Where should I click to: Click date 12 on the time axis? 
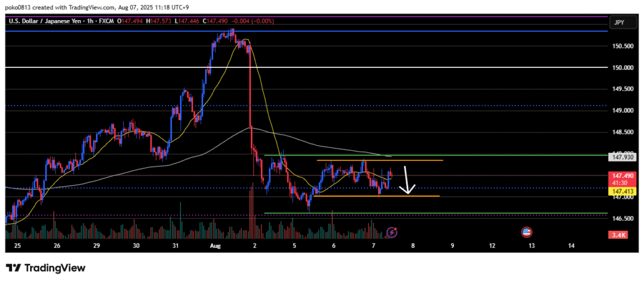[x=491, y=246]
